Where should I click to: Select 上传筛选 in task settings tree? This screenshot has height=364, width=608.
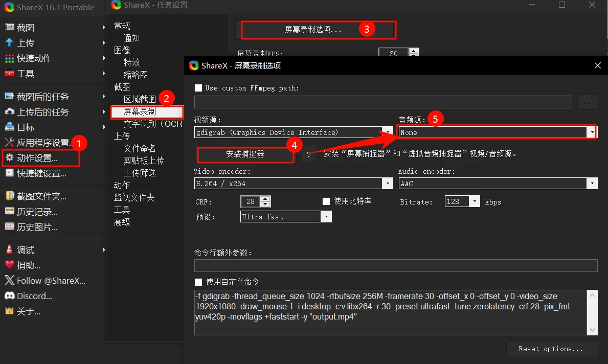[140, 172]
